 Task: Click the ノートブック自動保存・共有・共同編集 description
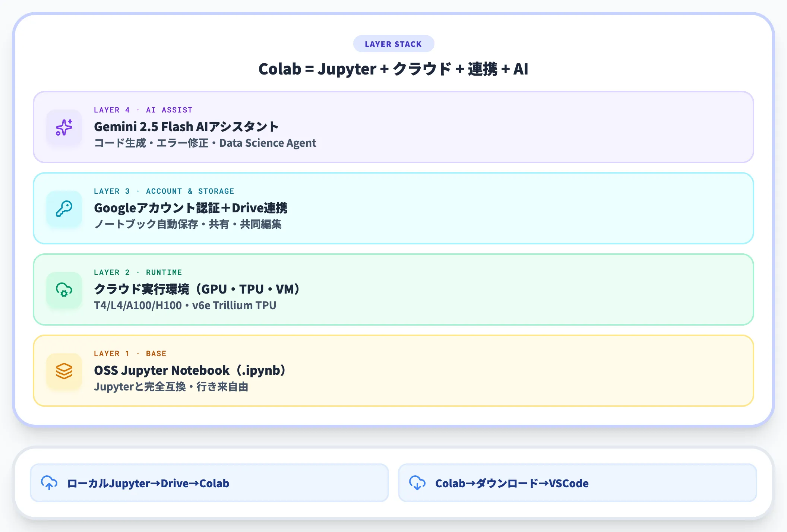click(x=188, y=224)
